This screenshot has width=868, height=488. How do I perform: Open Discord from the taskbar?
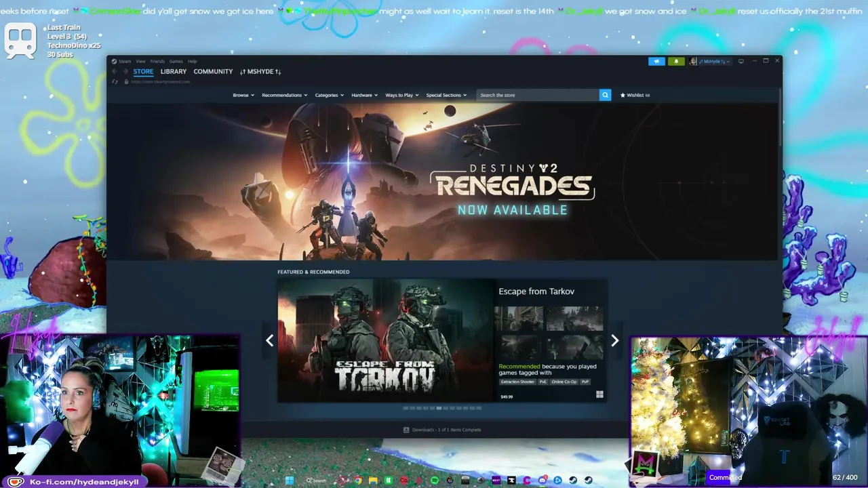[542, 481]
